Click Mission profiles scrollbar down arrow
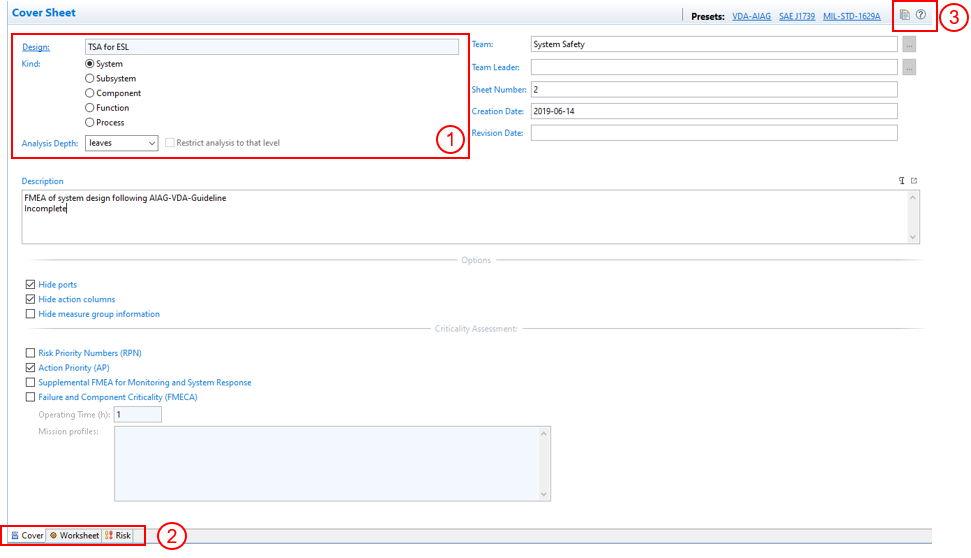 (x=544, y=494)
